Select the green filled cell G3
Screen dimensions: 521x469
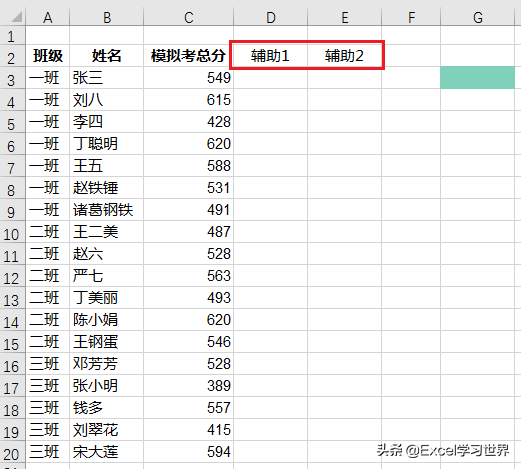[478, 77]
